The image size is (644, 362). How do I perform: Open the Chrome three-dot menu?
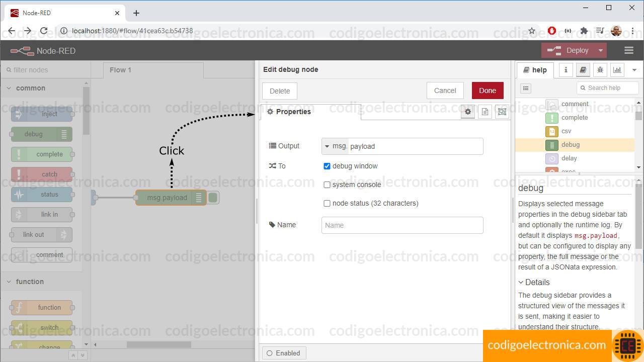tap(632, 31)
